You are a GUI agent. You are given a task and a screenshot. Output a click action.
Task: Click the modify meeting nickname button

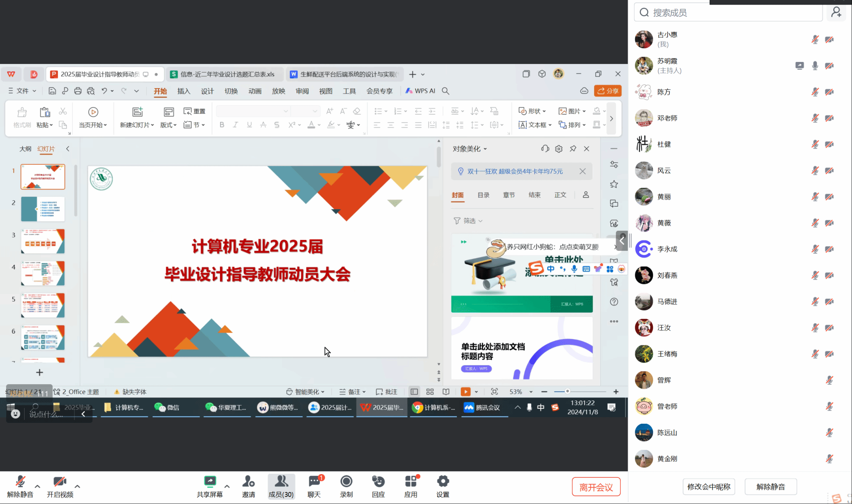pos(708,487)
